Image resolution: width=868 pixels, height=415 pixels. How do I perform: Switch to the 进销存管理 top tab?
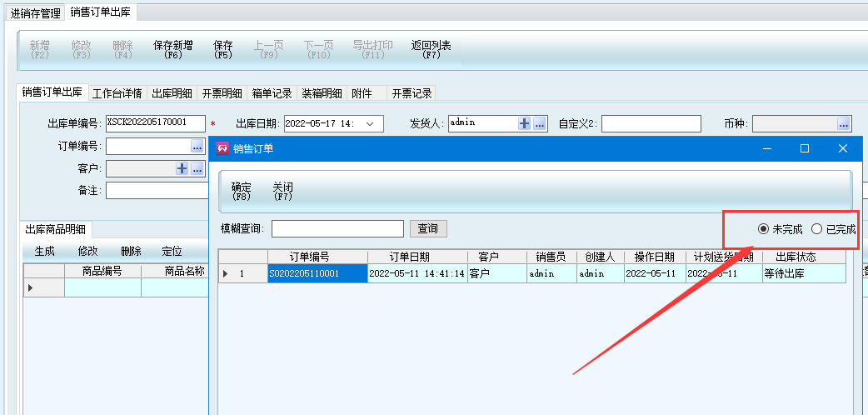[36, 12]
